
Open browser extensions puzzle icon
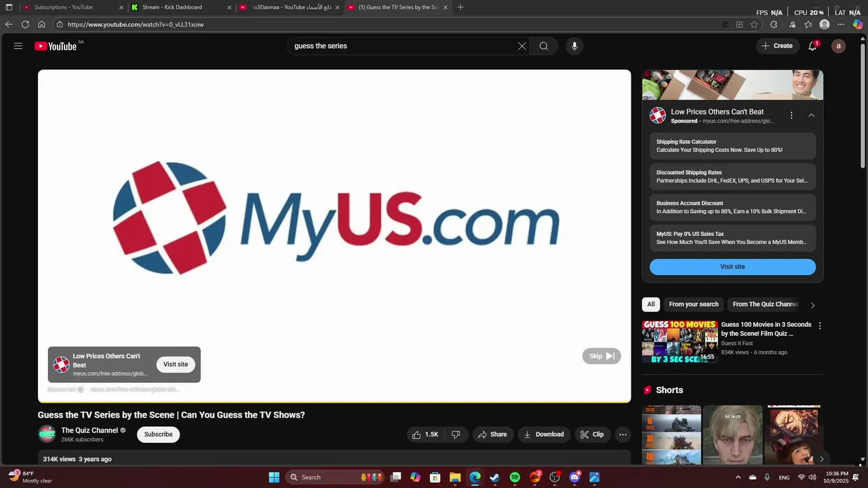tap(774, 24)
